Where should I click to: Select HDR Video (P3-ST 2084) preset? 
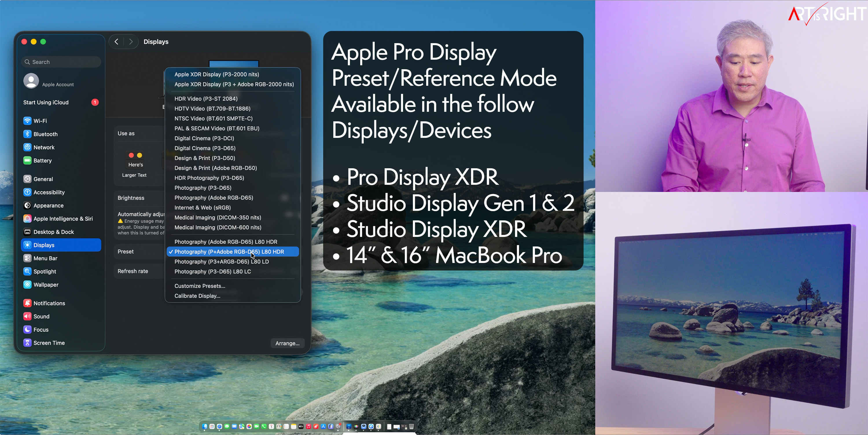pos(233,99)
